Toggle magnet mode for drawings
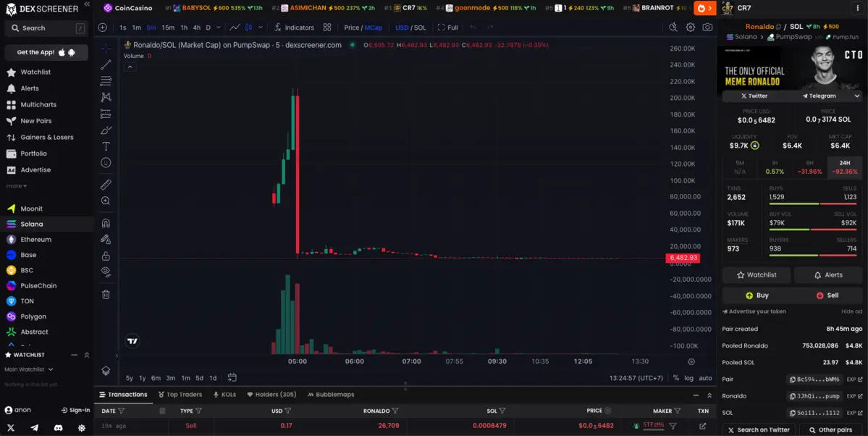Viewport: 868px width, 436px height. (x=106, y=223)
